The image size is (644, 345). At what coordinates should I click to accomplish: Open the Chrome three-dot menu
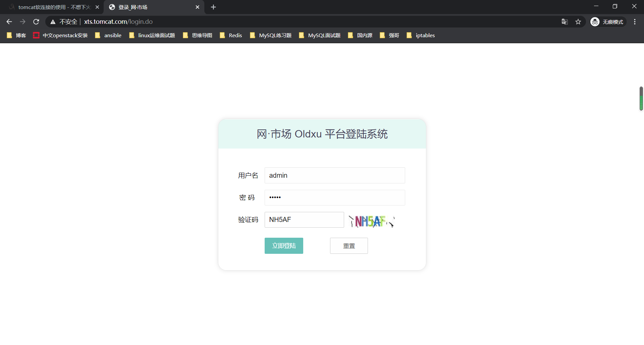coord(635,22)
